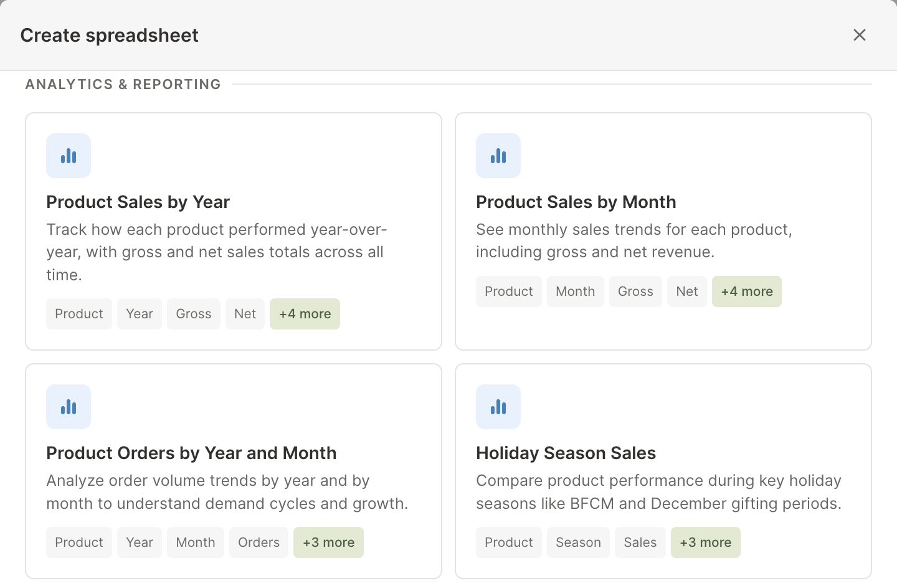897x588 pixels.
Task: Select the Holiday Season Sales template
Action: pos(663,472)
